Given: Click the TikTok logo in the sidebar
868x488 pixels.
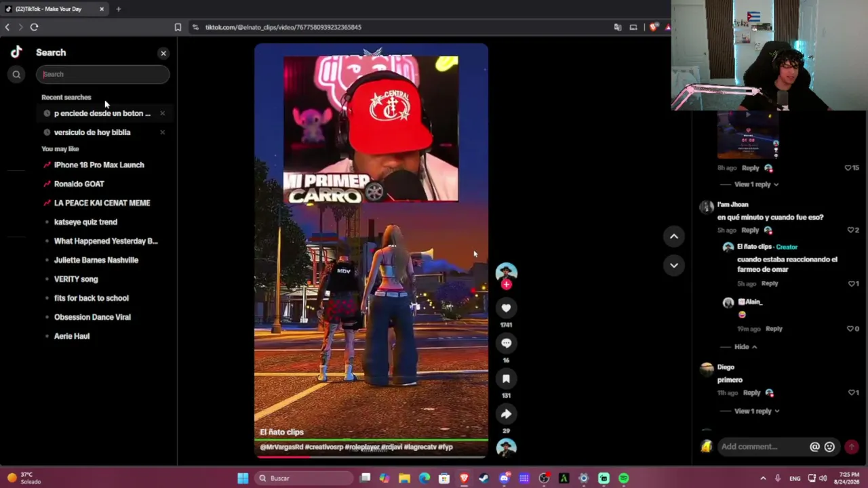Looking at the screenshot, I should (16, 52).
